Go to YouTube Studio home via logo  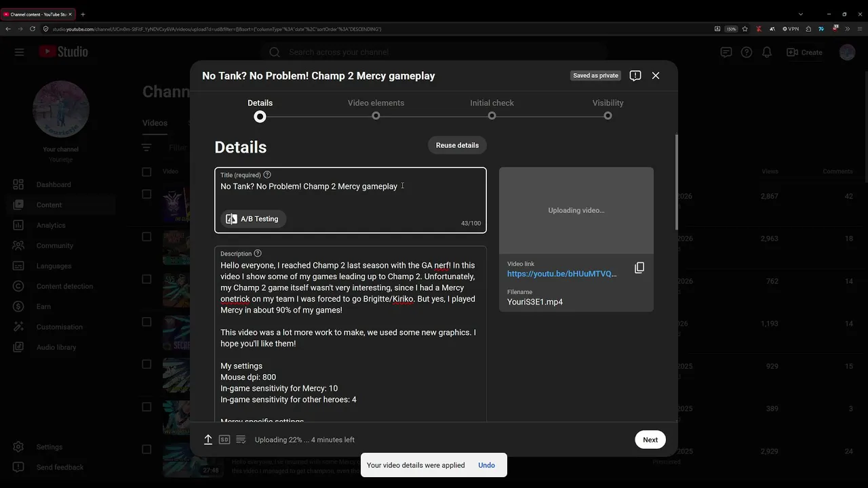pos(63,52)
